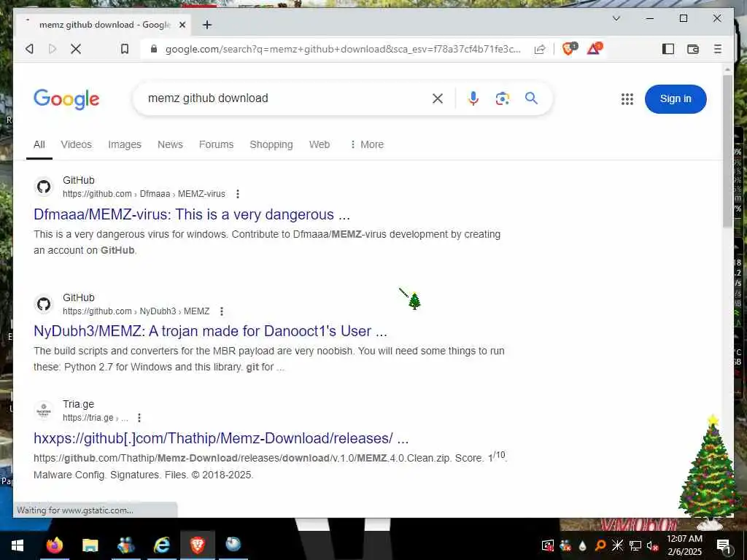Stop page loading with X button

click(76, 49)
